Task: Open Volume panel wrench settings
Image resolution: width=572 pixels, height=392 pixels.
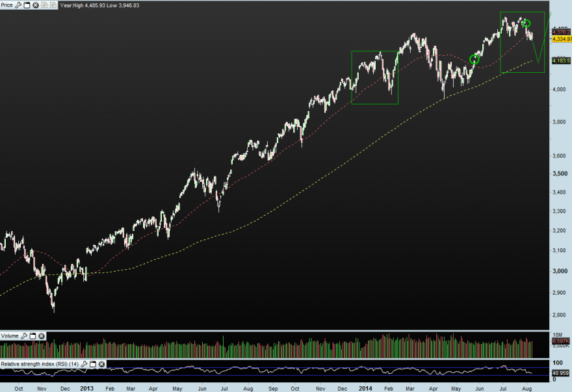Action: click(24, 336)
